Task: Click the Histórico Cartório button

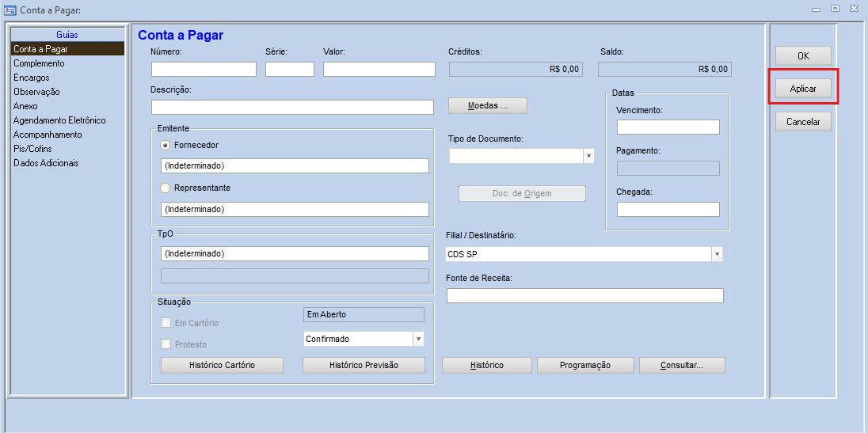Action: (x=223, y=365)
